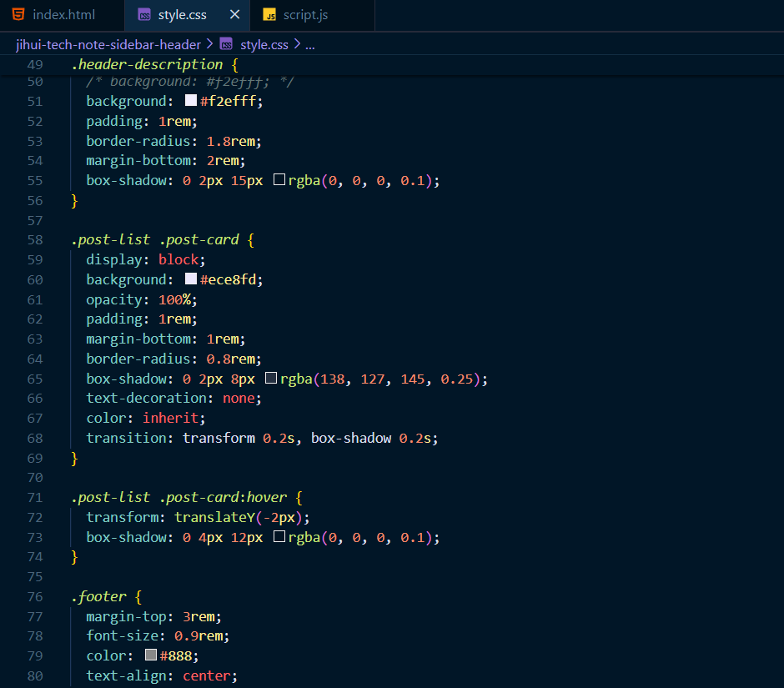
Task: Click the .footer selector
Action: [99, 596]
